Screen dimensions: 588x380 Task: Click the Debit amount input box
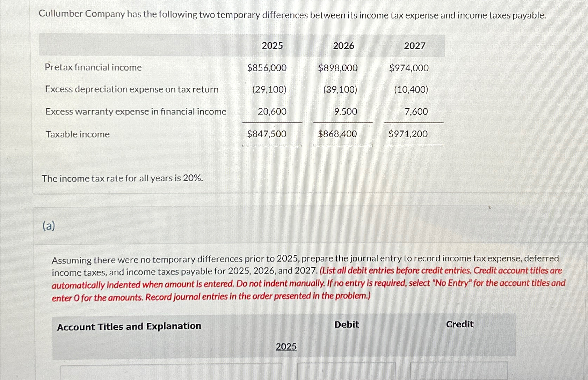tap(346, 373)
